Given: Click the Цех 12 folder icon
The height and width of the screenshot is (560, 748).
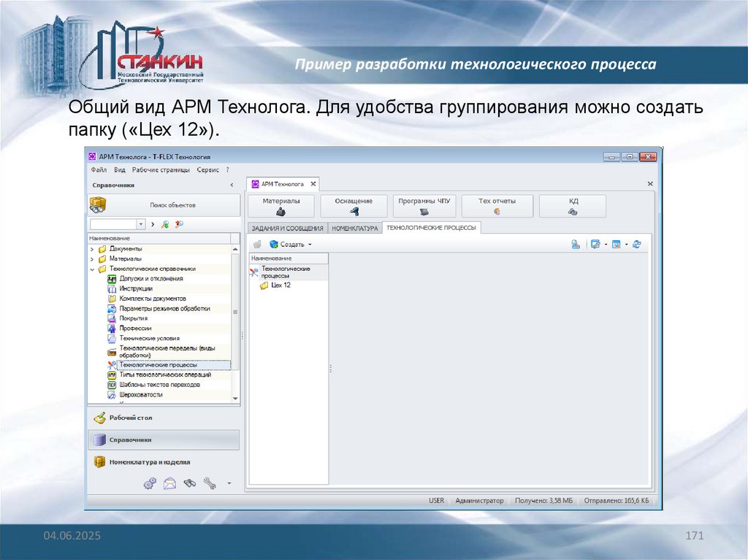Looking at the screenshot, I should coord(264,285).
